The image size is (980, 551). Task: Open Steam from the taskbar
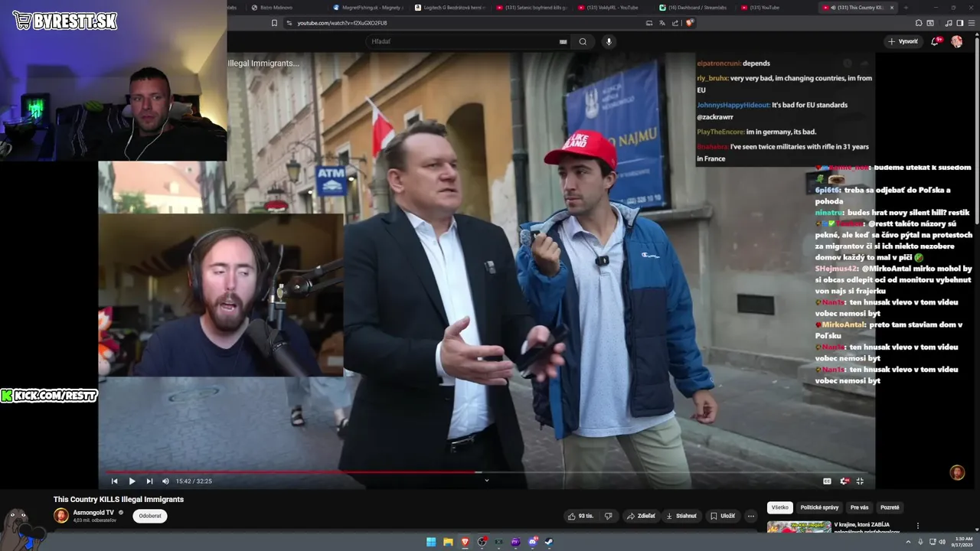point(549,542)
